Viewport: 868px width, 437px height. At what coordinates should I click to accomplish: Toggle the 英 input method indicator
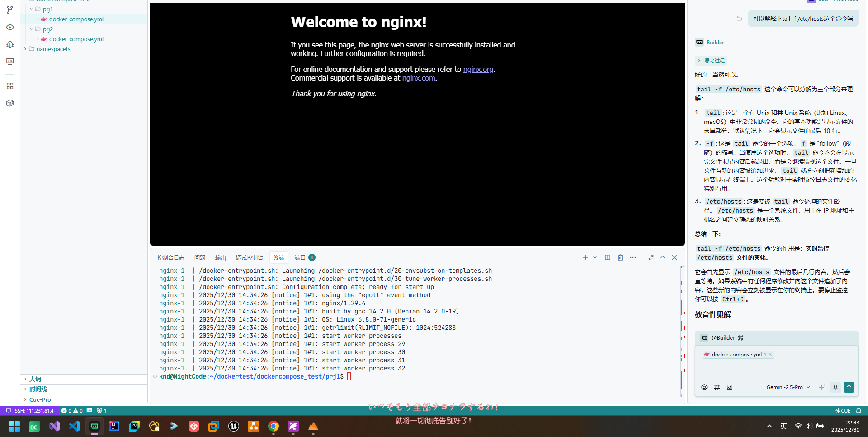784,426
